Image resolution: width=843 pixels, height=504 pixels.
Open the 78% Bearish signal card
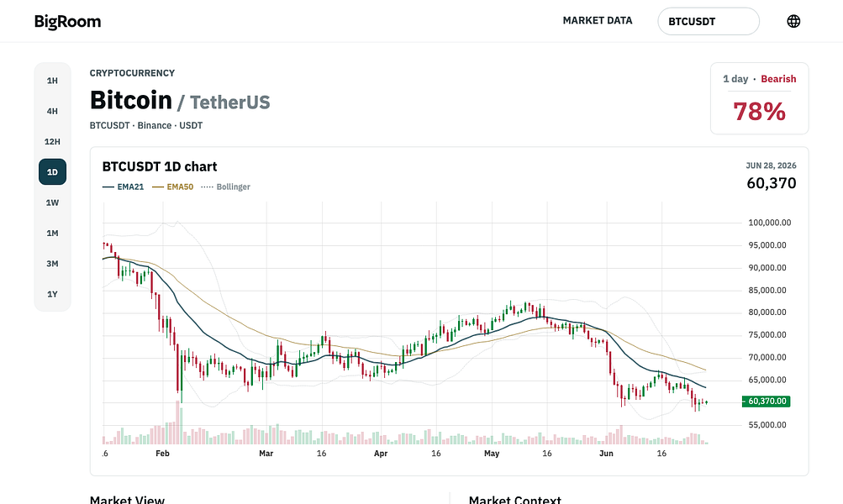point(759,98)
